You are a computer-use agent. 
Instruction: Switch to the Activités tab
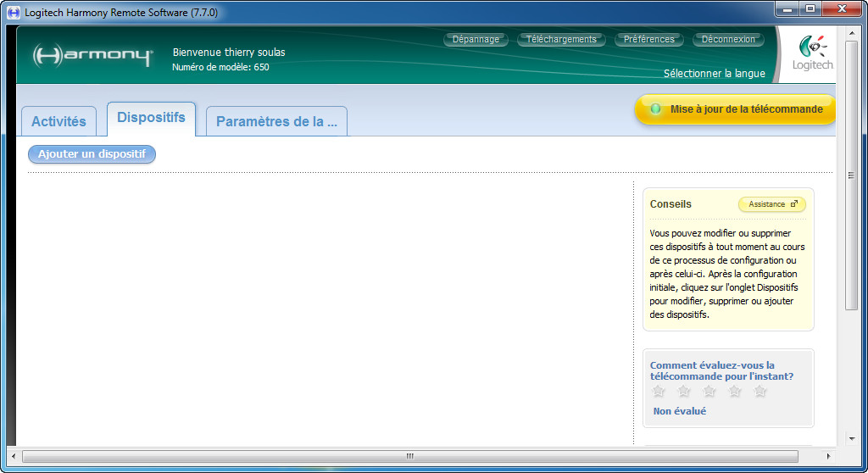58,121
